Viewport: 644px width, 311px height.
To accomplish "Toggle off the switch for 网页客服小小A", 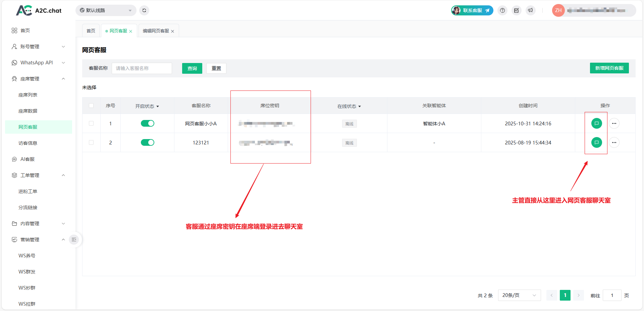I will (x=147, y=123).
